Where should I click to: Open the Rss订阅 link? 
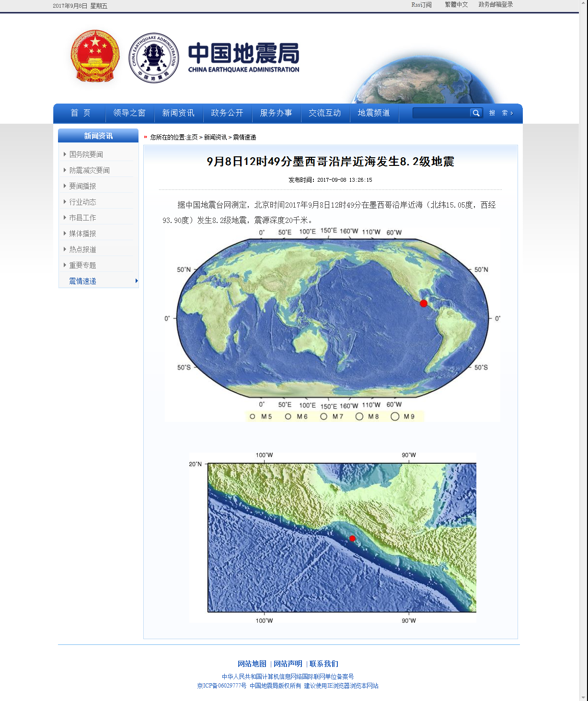click(x=421, y=5)
